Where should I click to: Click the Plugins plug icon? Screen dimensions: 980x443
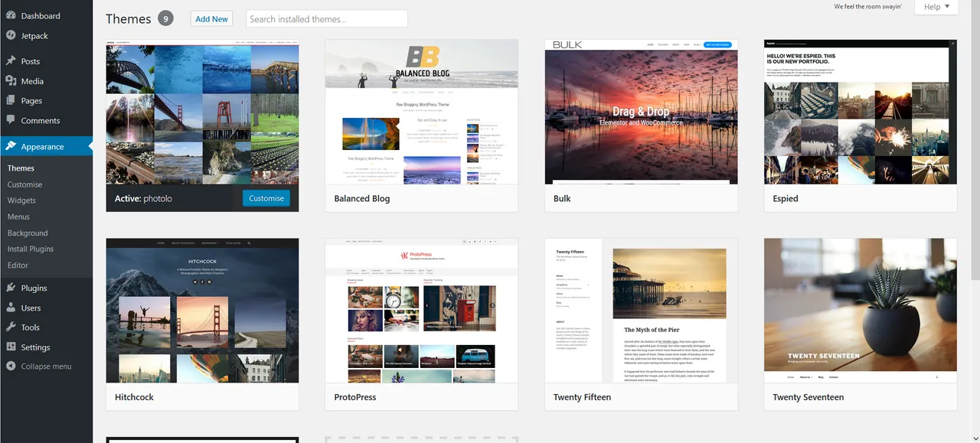(x=11, y=288)
